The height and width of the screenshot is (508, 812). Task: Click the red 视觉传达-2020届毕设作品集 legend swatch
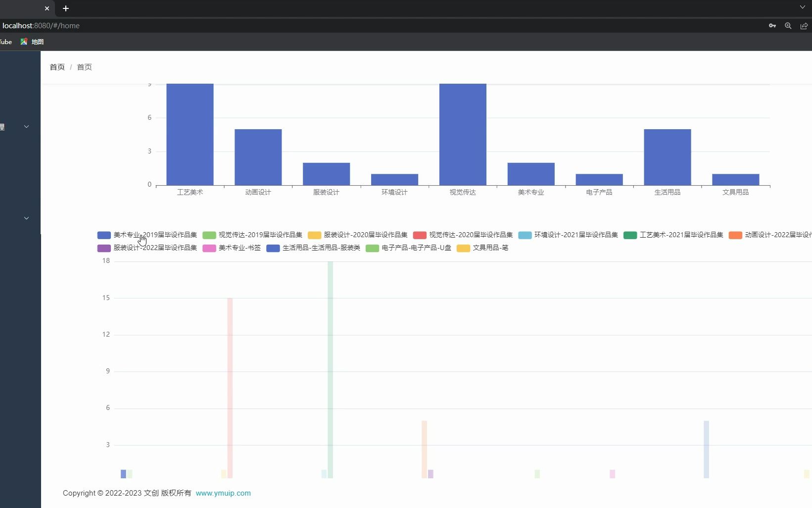pos(420,235)
